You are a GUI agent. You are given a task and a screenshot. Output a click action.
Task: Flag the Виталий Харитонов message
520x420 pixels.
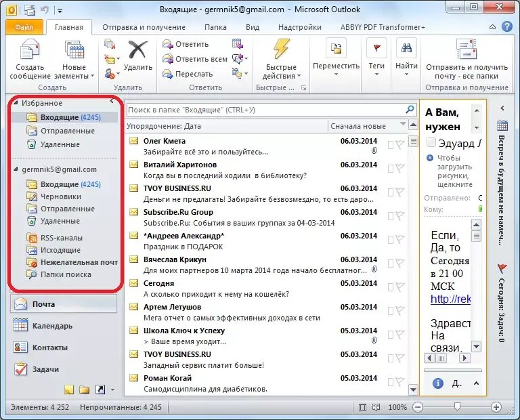[400, 169]
